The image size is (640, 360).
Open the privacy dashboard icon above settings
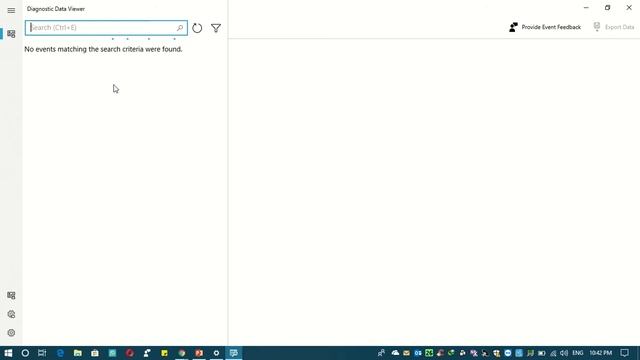tap(11, 314)
